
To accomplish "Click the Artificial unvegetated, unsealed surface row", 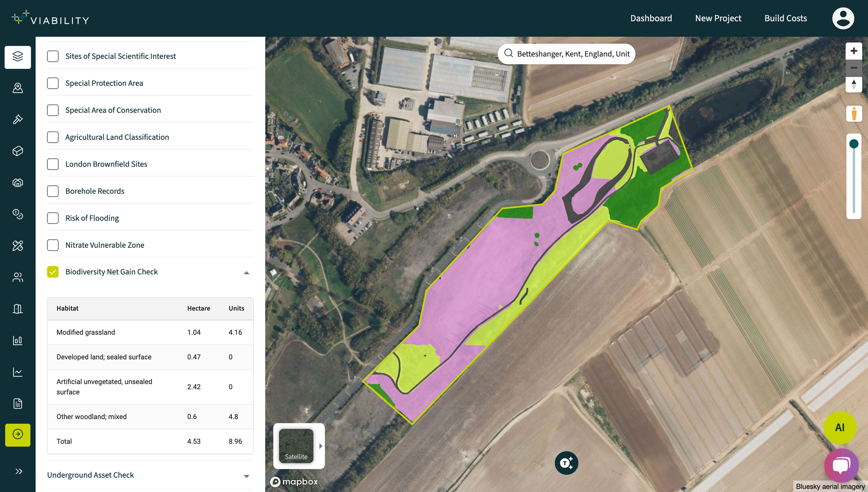I will 150,387.
